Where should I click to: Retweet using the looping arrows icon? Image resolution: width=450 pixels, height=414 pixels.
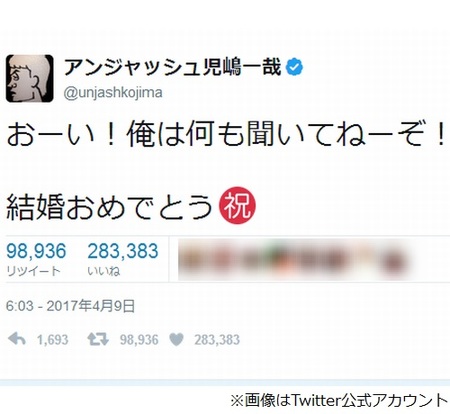98,340
